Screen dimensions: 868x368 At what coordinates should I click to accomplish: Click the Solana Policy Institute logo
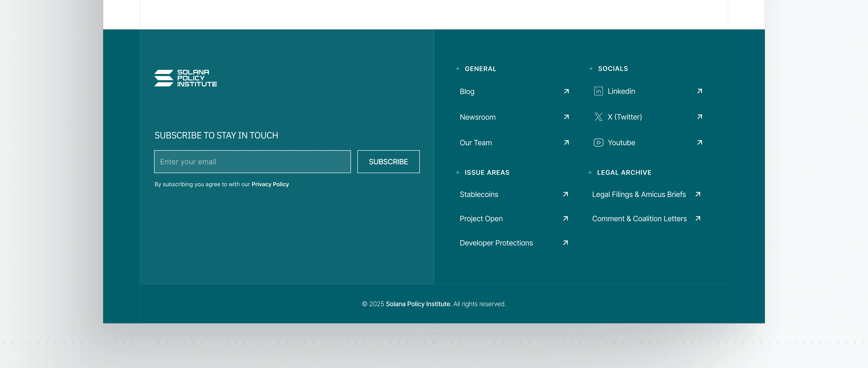click(186, 78)
